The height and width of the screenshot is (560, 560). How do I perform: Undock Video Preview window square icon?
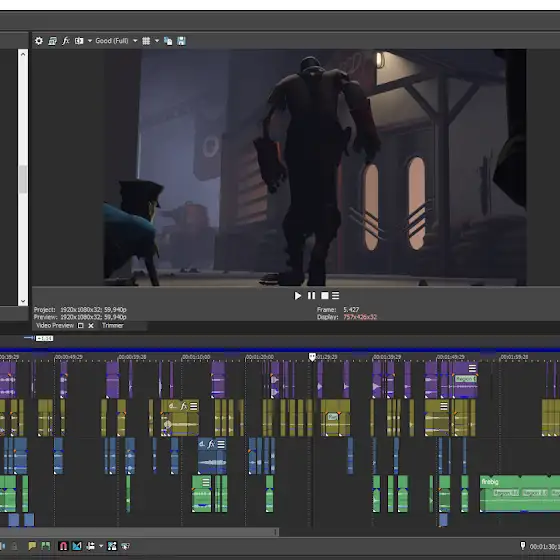(x=81, y=326)
